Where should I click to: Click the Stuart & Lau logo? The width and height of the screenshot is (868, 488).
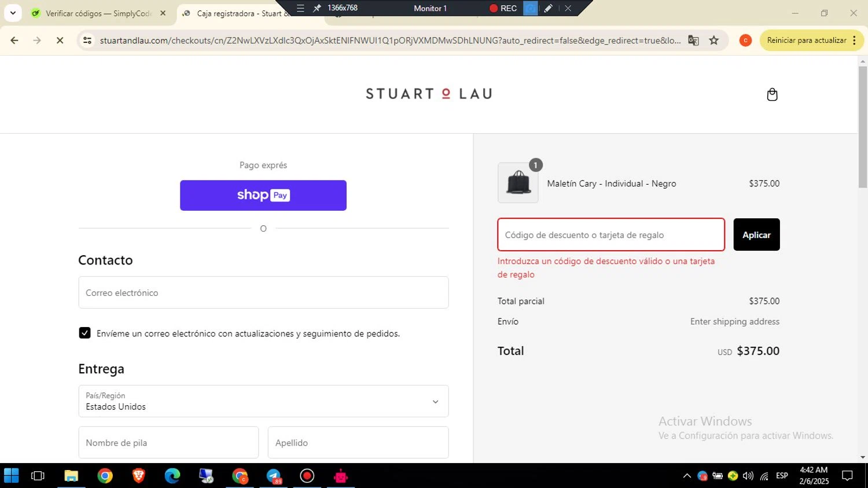click(429, 94)
